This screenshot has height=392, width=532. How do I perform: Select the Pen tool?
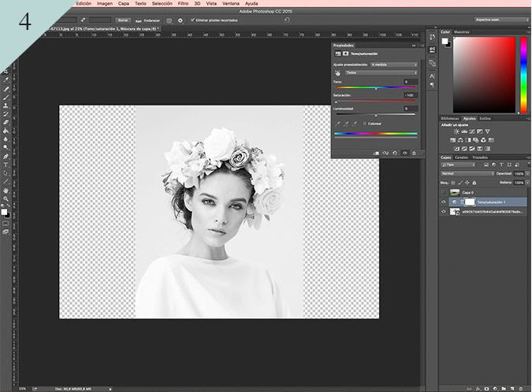[x=6, y=156]
